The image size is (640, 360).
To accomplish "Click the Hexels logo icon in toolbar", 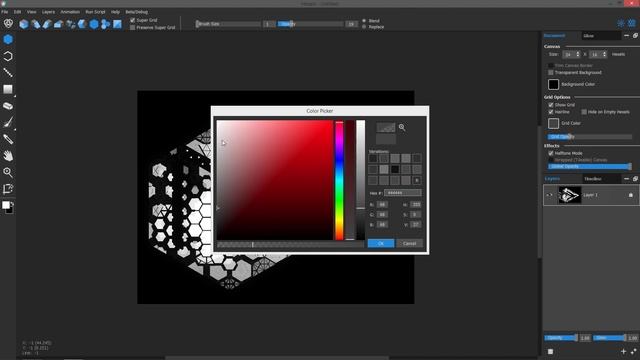I will click(8, 24).
